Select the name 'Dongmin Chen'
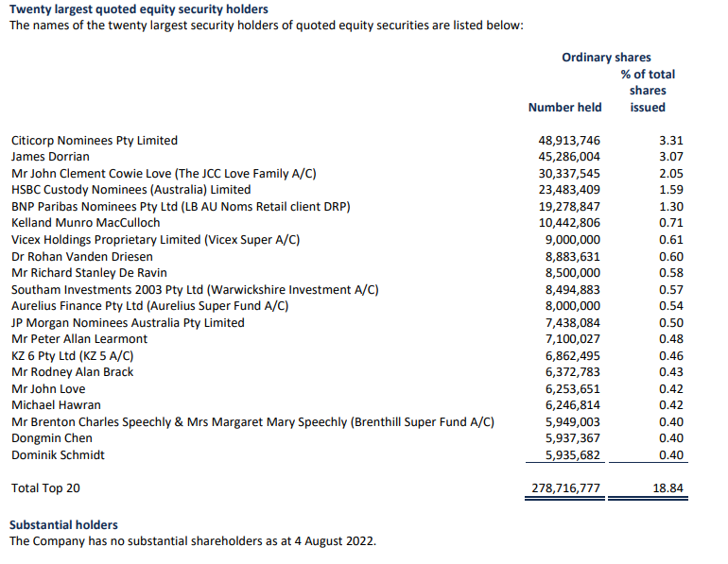 point(52,438)
